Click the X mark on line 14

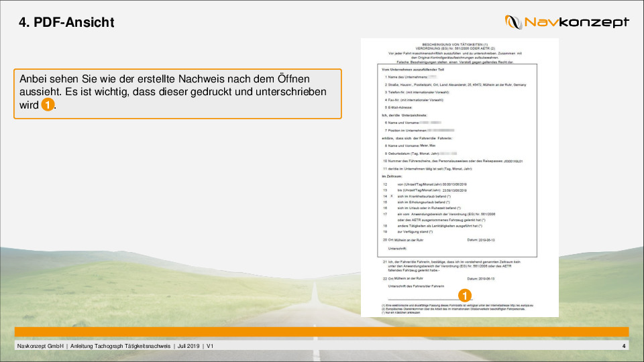pos(391,196)
